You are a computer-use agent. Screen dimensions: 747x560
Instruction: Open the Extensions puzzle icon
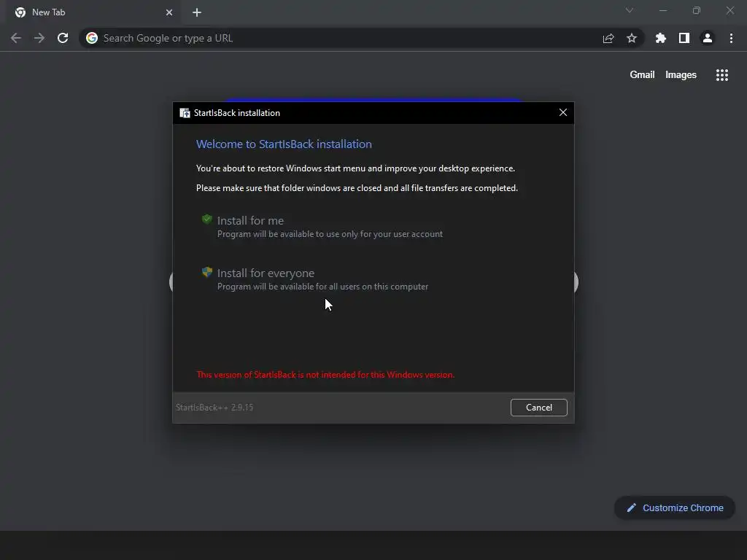[x=661, y=38]
